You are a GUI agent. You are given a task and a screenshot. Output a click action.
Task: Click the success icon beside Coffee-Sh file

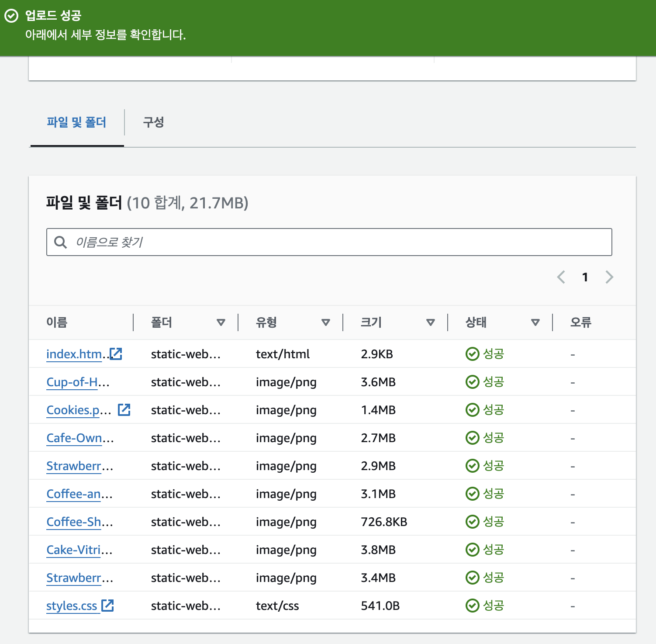[472, 522]
